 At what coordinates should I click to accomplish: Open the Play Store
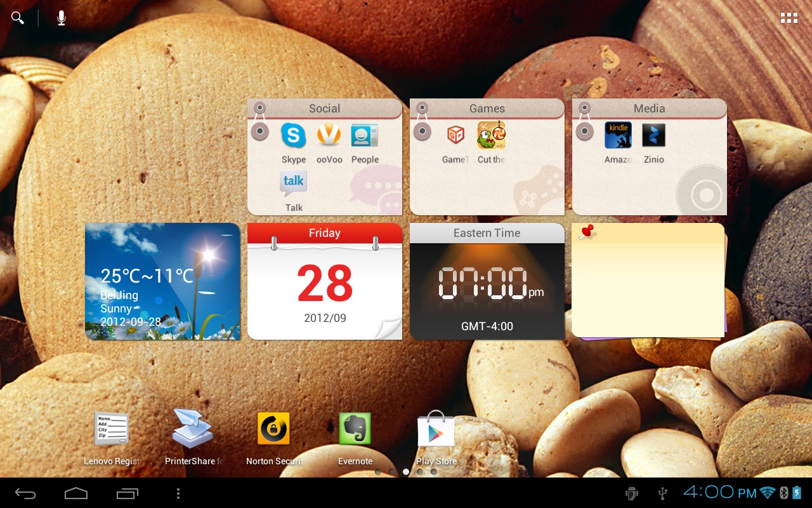436,429
